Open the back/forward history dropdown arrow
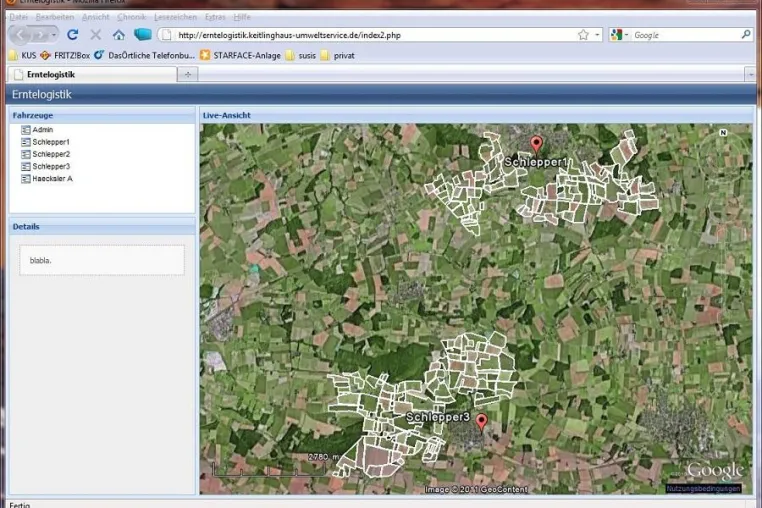The width and height of the screenshot is (762, 508). coord(53,35)
